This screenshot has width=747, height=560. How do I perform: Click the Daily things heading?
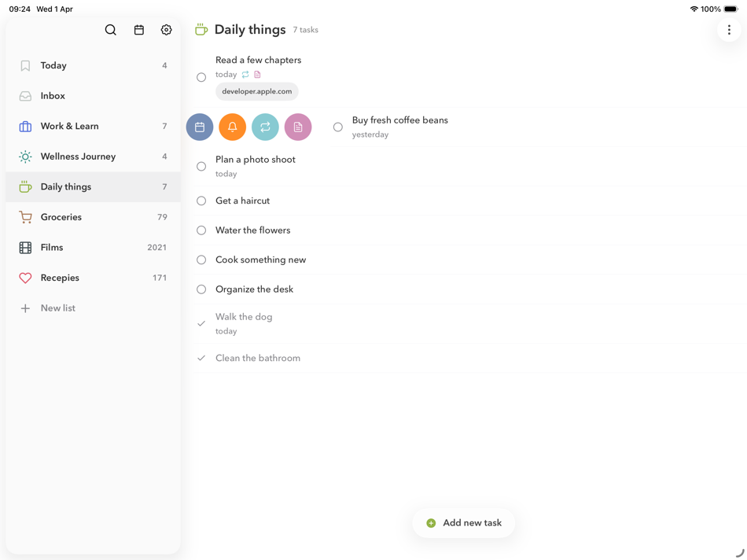[x=250, y=30]
